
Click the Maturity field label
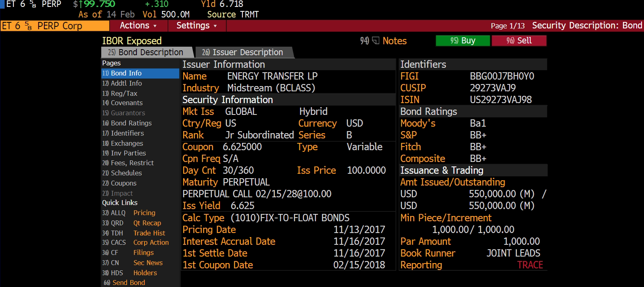[x=200, y=182]
